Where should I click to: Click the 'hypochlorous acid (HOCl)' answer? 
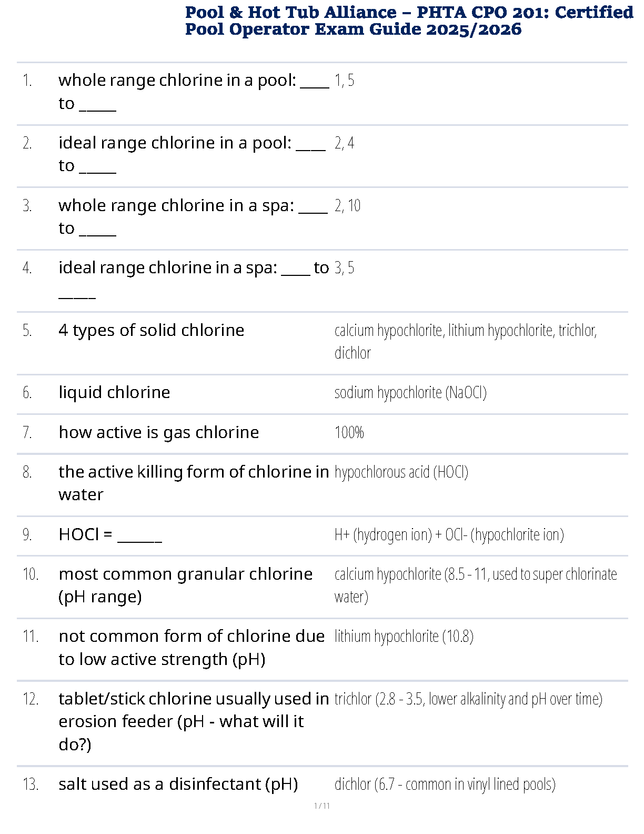(x=401, y=472)
